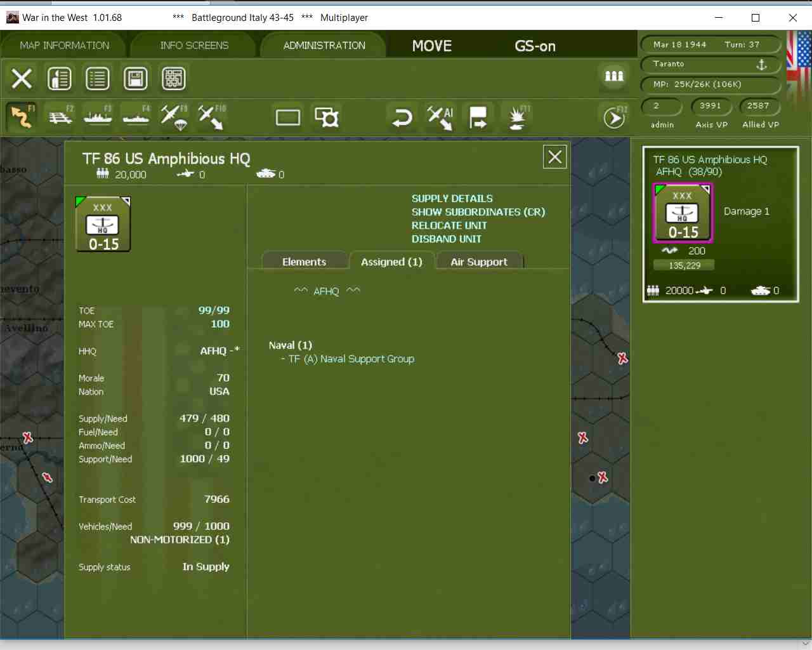Open the MAP INFORMATION tab
The width and height of the screenshot is (812, 650).
(x=64, y=46)
